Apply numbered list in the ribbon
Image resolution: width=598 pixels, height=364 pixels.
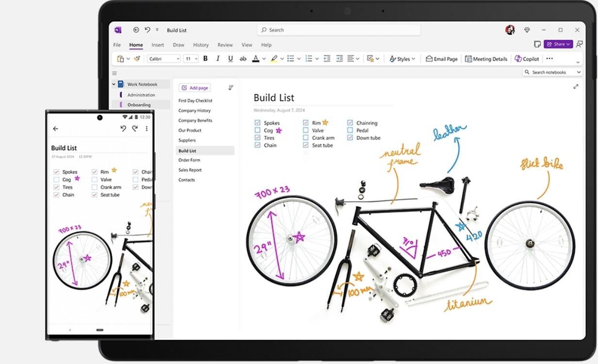click(309, 59)
